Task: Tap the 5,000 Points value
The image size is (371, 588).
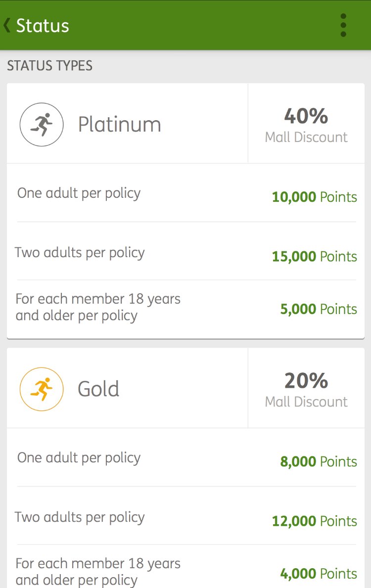Action: pos(319,309)
